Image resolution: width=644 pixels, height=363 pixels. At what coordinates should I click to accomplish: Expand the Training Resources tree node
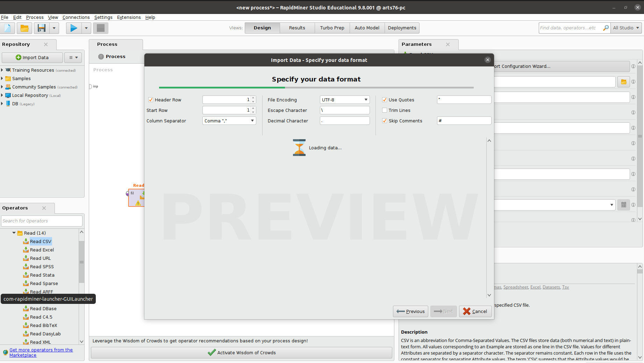2,70
